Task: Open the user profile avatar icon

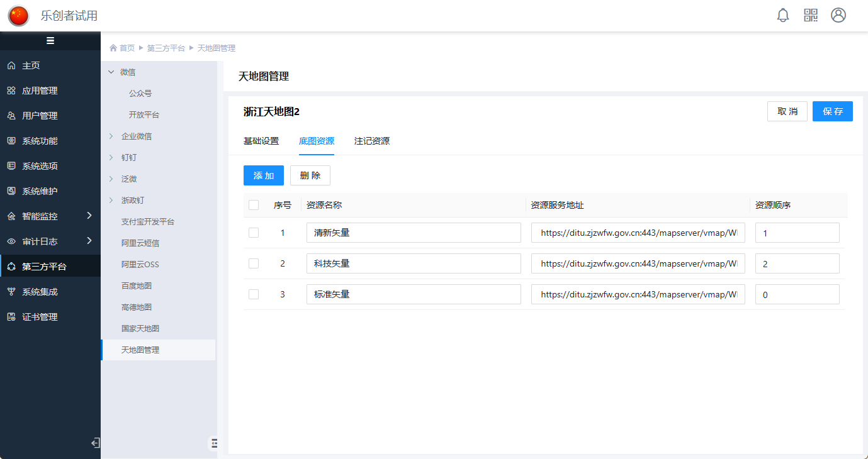Action: [x=838, y=16]
